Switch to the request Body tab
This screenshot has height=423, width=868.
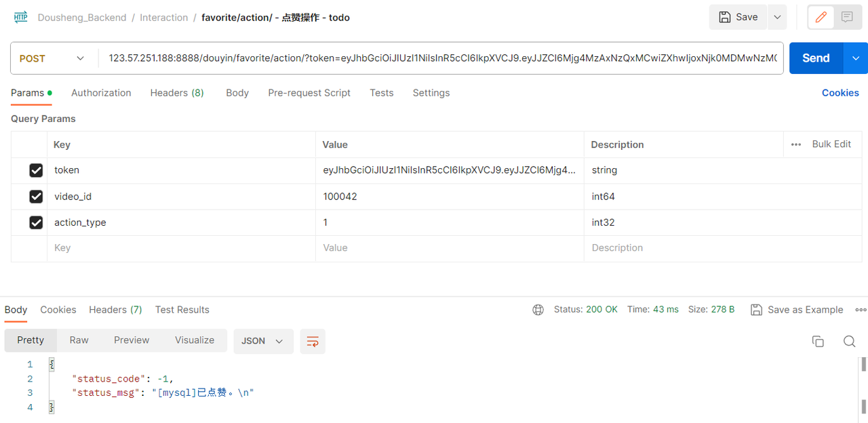tap(237, 93)
